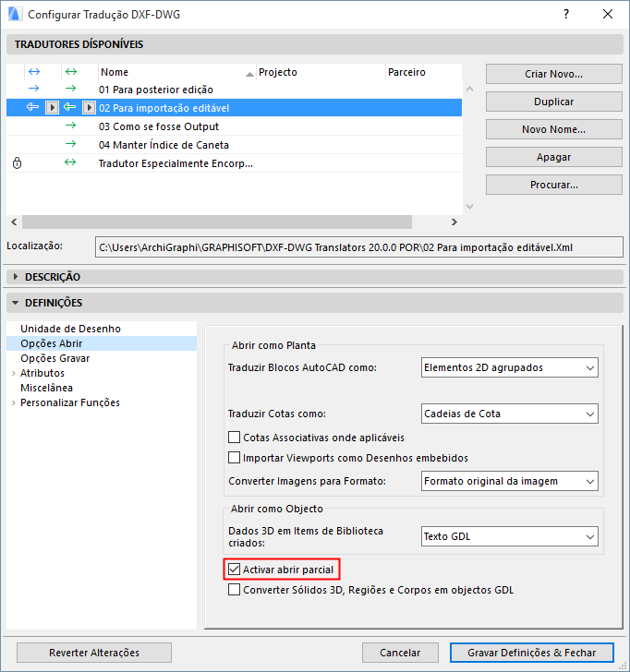Image resolution: width=630 pixels, height=672 pixels.
Task: Click green double arrow of Tradutor Especialmente row
Action: (70, 162)
